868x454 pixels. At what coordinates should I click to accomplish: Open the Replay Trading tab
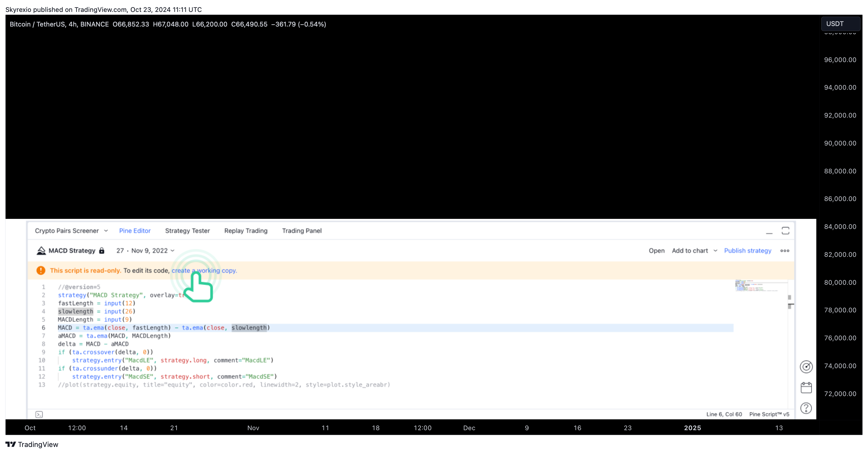point(246,231)
